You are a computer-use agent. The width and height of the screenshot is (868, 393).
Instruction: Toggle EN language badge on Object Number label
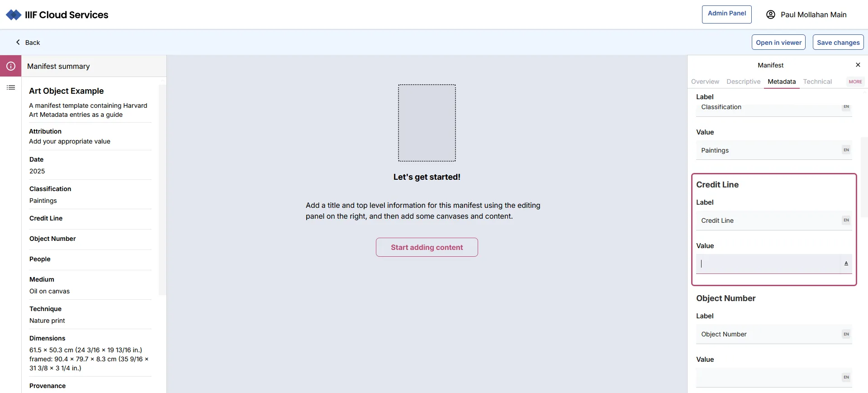846,334
